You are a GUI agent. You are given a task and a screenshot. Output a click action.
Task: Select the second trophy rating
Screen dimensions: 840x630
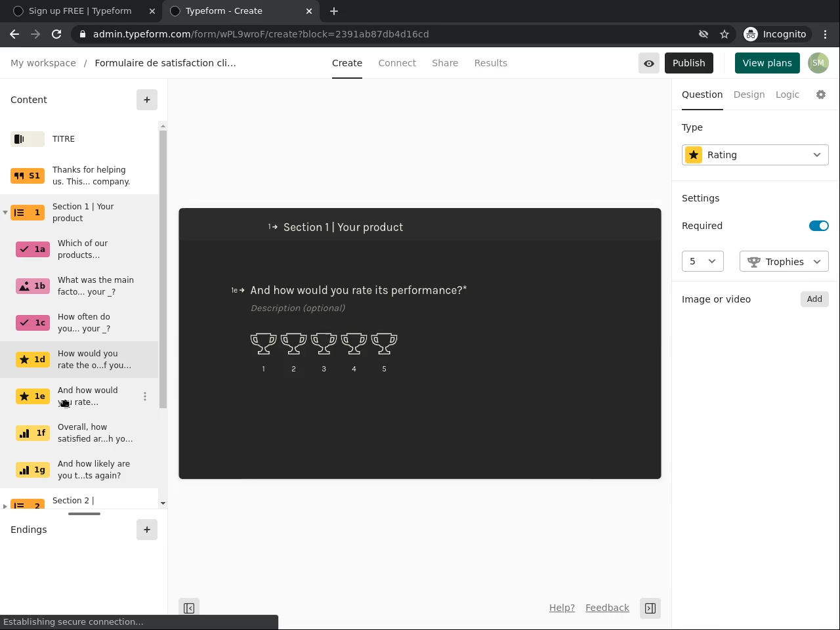[293, 343]
